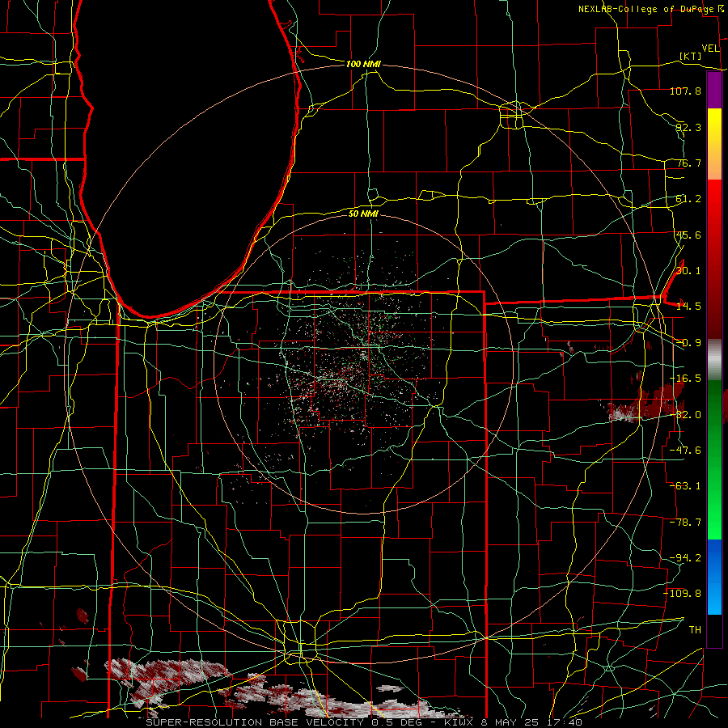This screenshot has height=728, width=728.
Task: Click the blue segment of the velocity color bar
Action: [714, 577]
